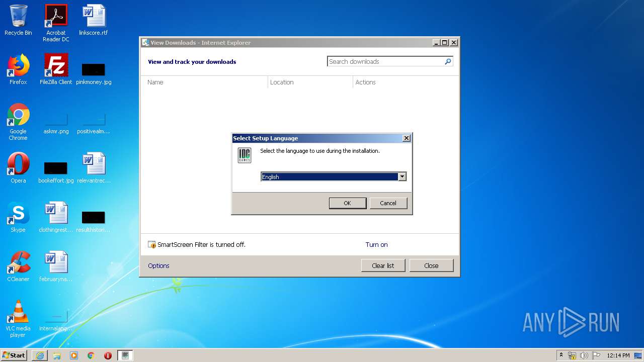Expand the English language dropdown
This screenshot has height=362, width=644.
coord(402,176)
